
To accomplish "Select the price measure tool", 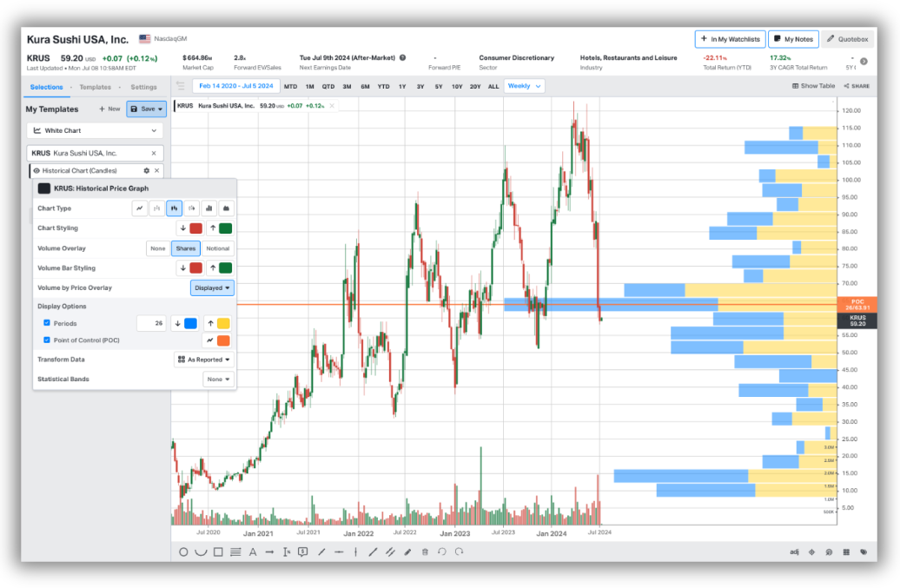I will pos(287,552).
